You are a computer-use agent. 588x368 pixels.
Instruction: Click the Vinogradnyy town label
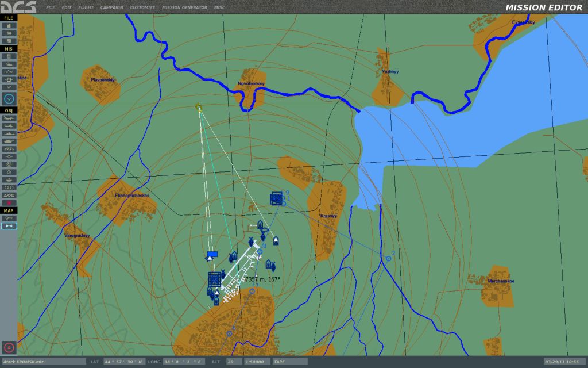tap(78, 235)
